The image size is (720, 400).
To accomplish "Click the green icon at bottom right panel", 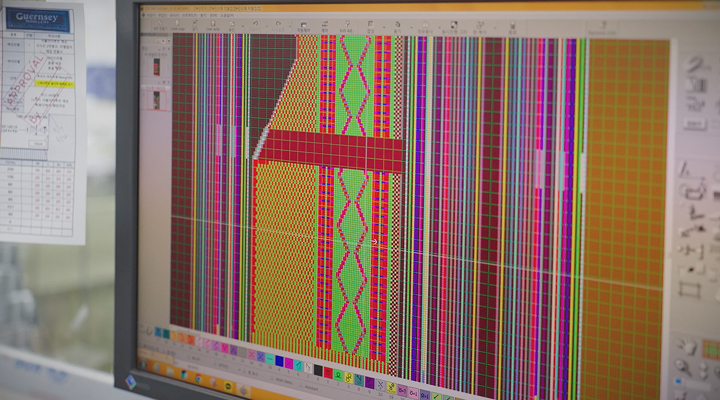I will click(711, 349).
